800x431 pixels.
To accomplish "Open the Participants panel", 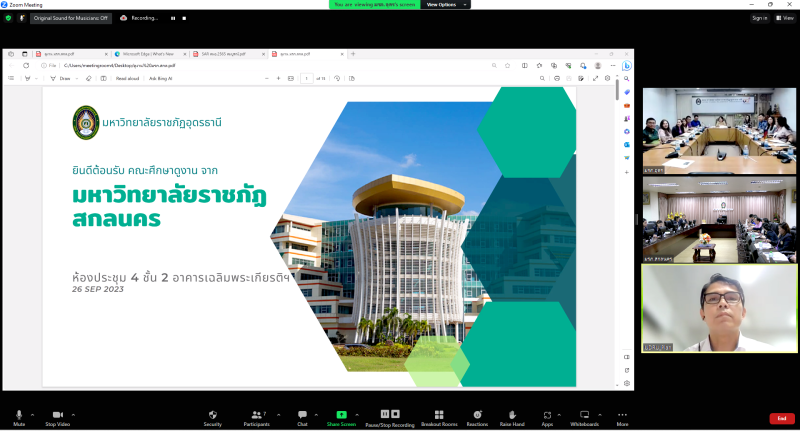I will (256, 415).
